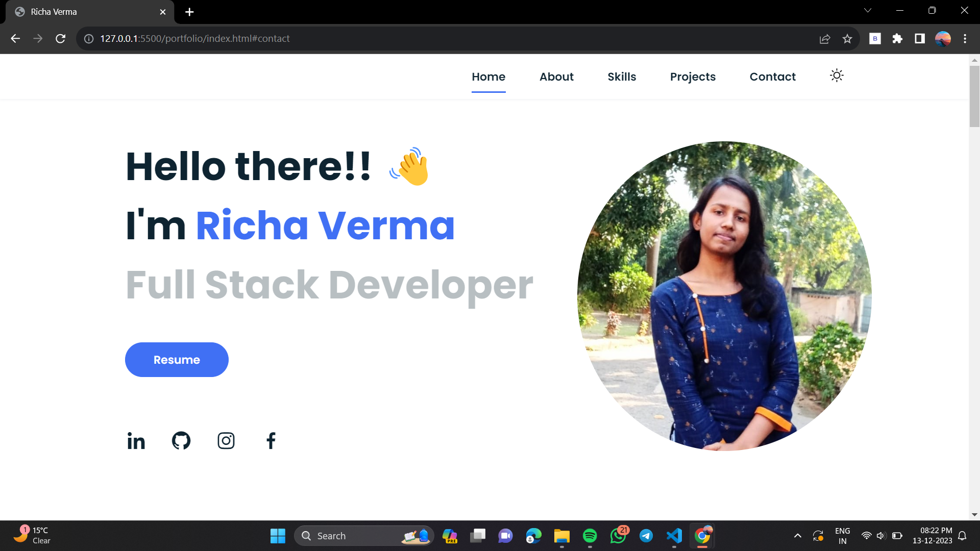Image resolution: width=980 pixels, height=551 pixels.
Task: Open the Instagram profile icon
Action: [x=226, y=441]
